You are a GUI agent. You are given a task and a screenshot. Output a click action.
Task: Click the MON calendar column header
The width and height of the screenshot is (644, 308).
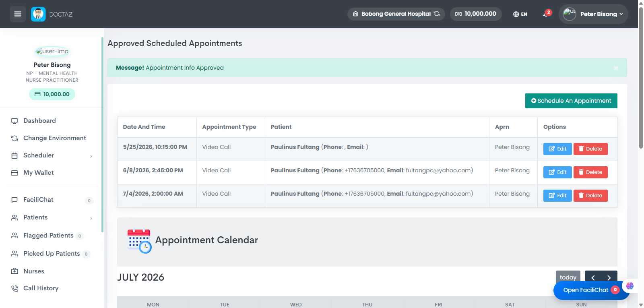coord(153,304)
